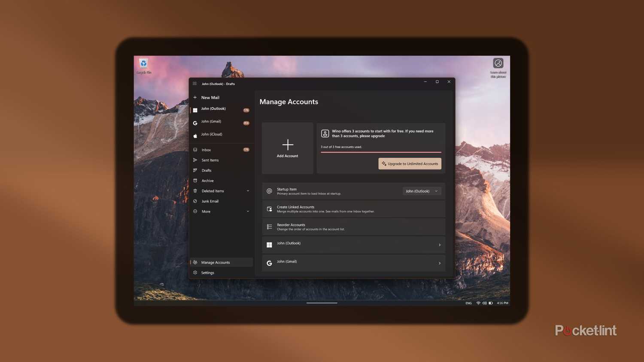Select the John (iCloud) sidebar account

222,135
